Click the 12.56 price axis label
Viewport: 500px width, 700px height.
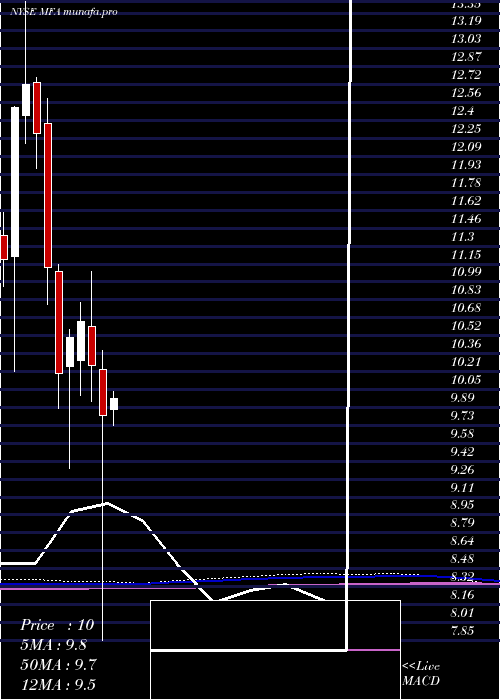[x=466, y=93]
